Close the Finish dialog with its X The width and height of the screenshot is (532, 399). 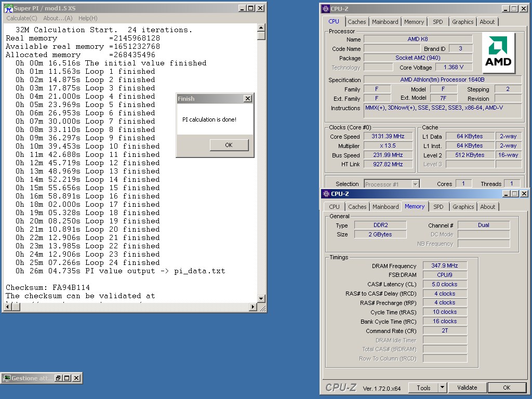(x=248, y=98)
